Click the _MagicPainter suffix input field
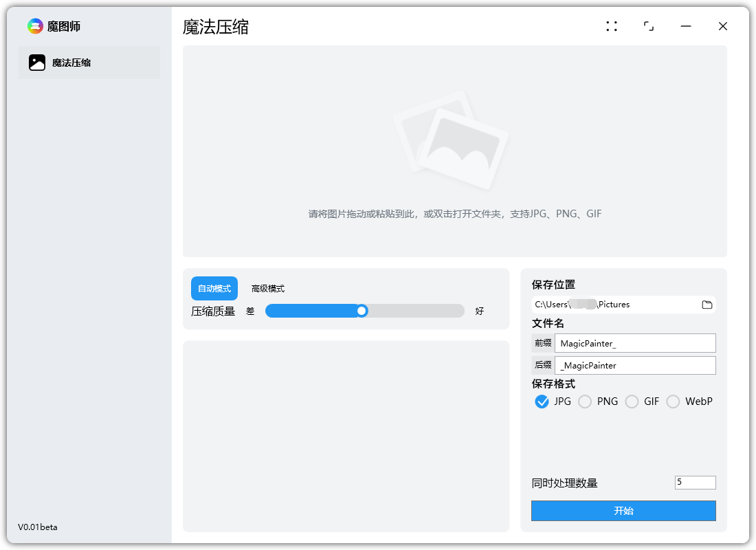756x550 pixels. click(x=634, y=365)
